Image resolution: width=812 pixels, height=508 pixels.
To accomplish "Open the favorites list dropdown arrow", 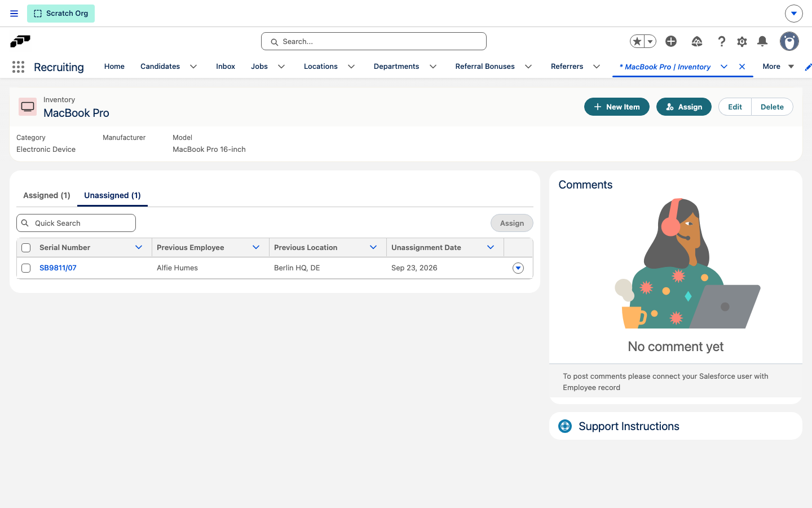I will click(650, 41).
